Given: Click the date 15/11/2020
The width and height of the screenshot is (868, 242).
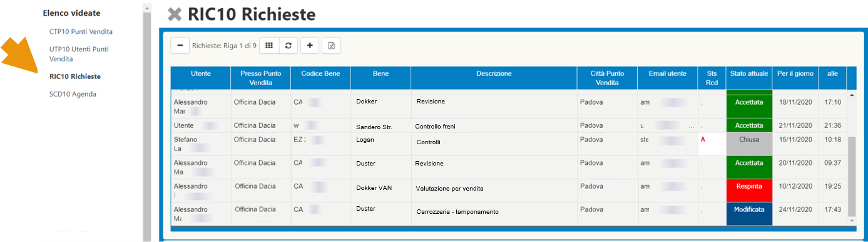Looking at the screenshot, I should (x=795, y=140).
